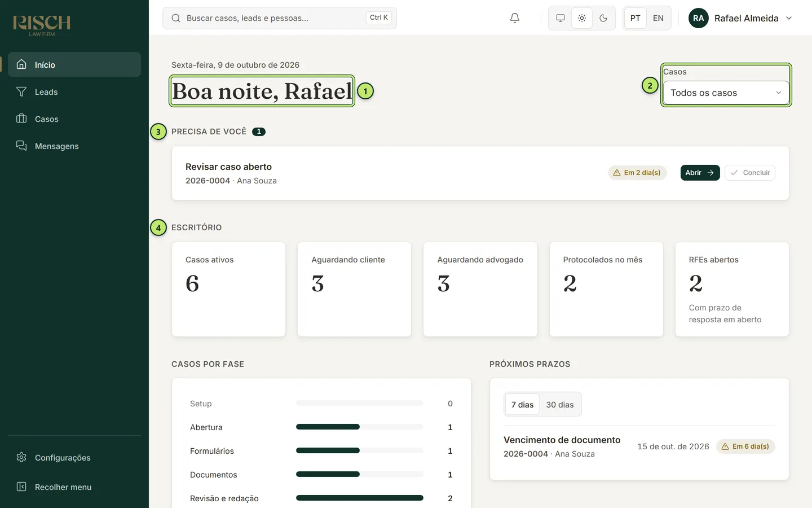812x508 pixels.
Task: Click the Formulários phase label
Action: [212, 451]
